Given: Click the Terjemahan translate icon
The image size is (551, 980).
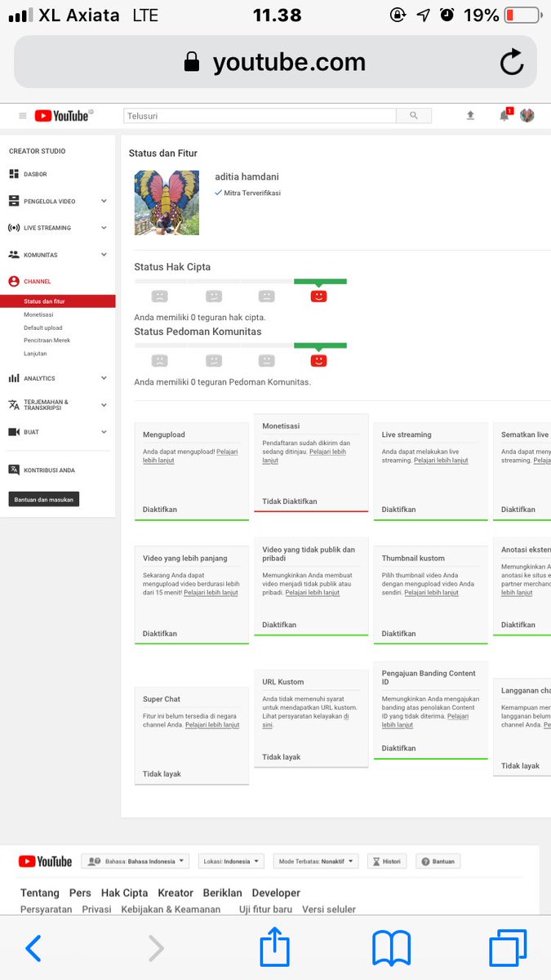Looking at the screenshot, I should [x=14, y=405].
